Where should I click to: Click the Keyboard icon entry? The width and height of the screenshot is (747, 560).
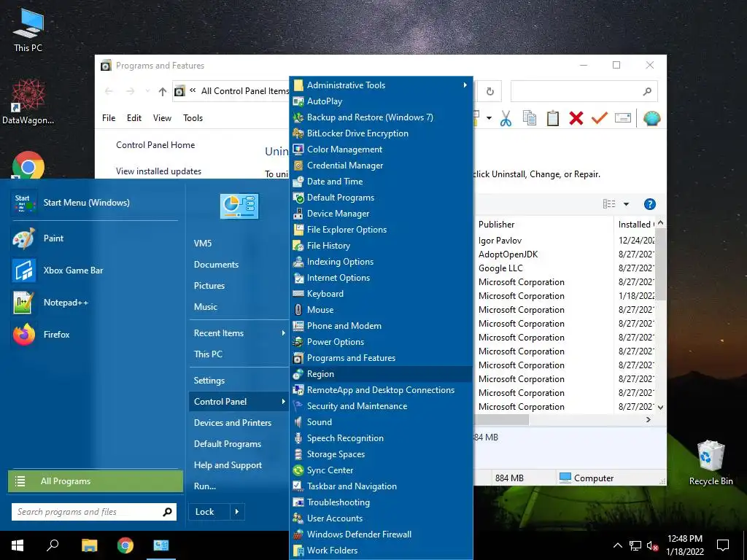[298, 294]
